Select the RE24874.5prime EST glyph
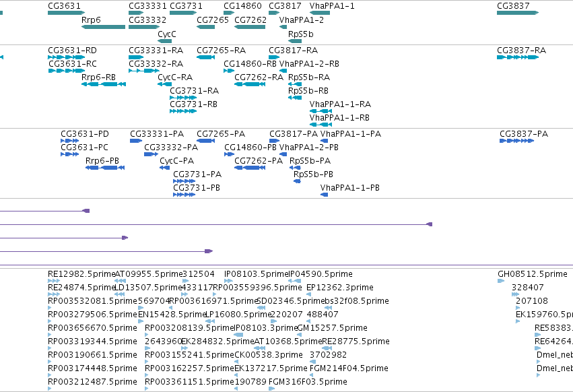573x392 pixels. coord(54,294)
